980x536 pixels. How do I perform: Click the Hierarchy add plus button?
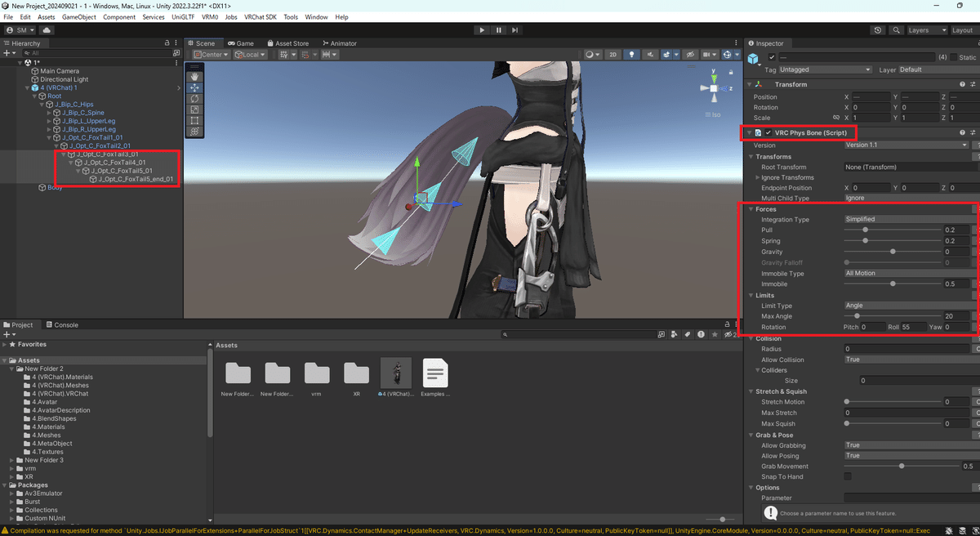(x=9, y=52)
